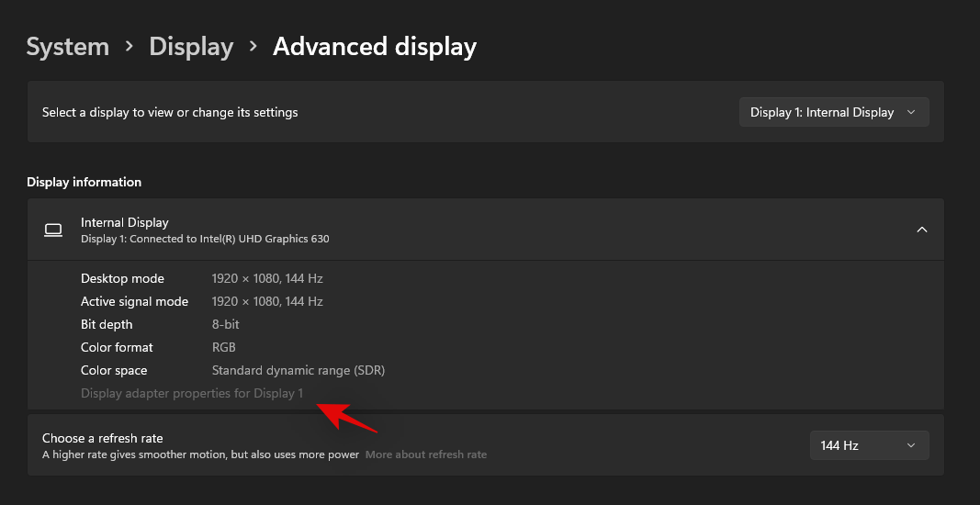This screenshot has width=980, height=505.
Task: Select the Desktop mode label
Action: (122, 278)
